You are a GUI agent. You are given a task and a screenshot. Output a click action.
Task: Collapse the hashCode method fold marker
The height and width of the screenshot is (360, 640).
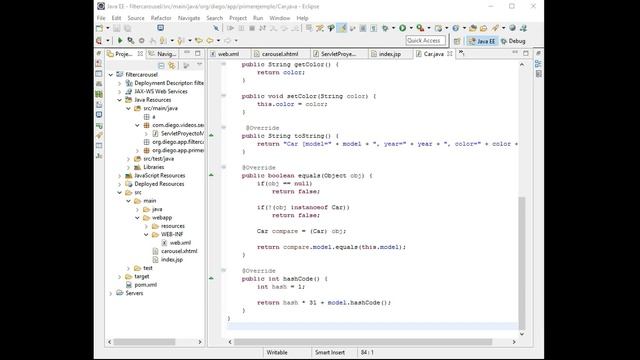point(224,271)
